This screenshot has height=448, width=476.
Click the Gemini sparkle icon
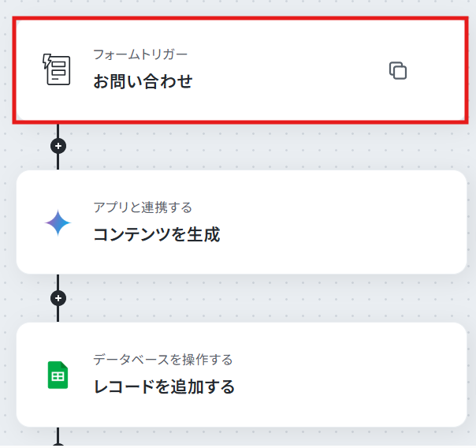(58, 223)
